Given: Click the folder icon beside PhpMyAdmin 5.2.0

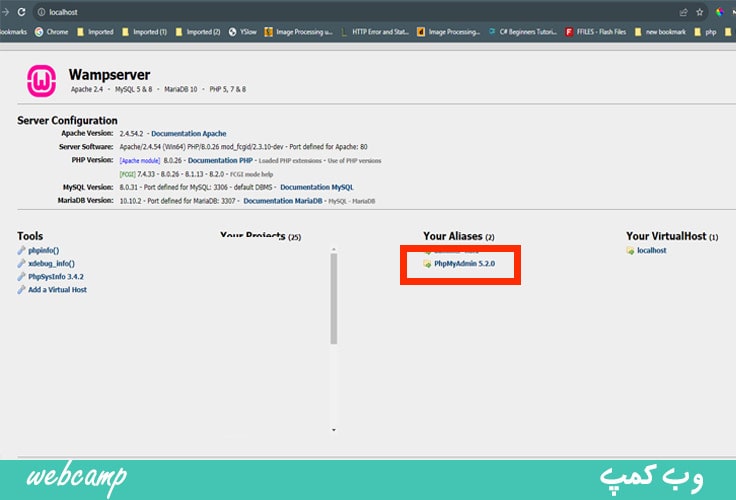Looking at the screenshot, I should click(427, 264).
